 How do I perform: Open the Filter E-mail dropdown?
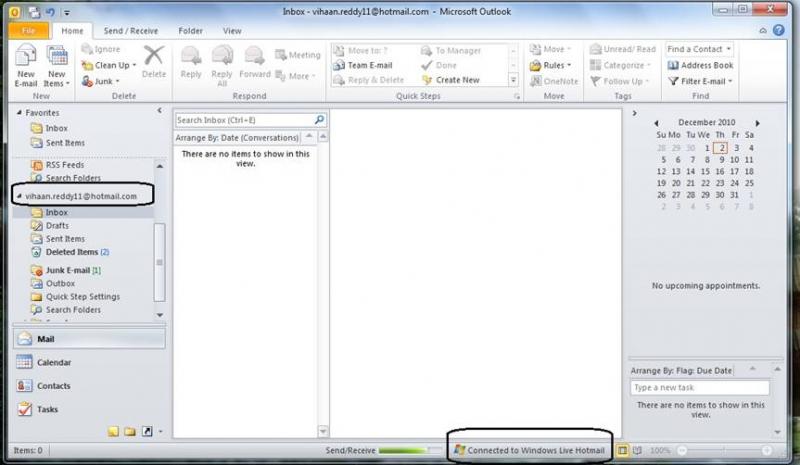pos(700,81)
